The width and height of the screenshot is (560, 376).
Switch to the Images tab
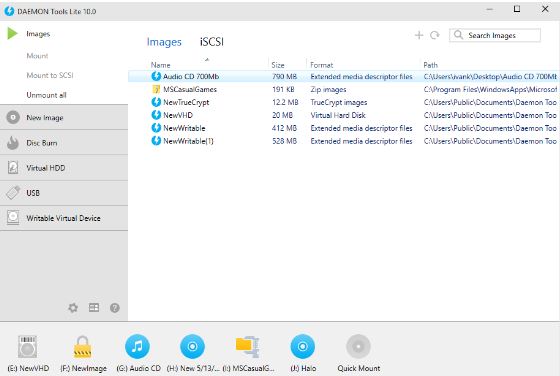(x=164, y=42)
